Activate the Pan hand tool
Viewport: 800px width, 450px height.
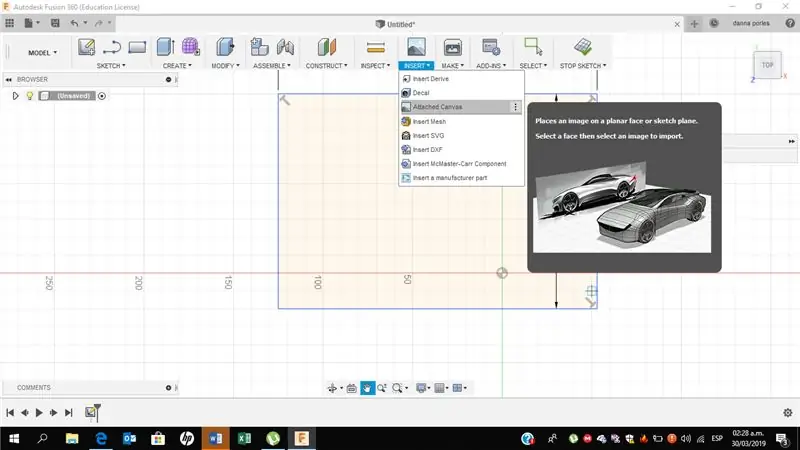[367, 388]
